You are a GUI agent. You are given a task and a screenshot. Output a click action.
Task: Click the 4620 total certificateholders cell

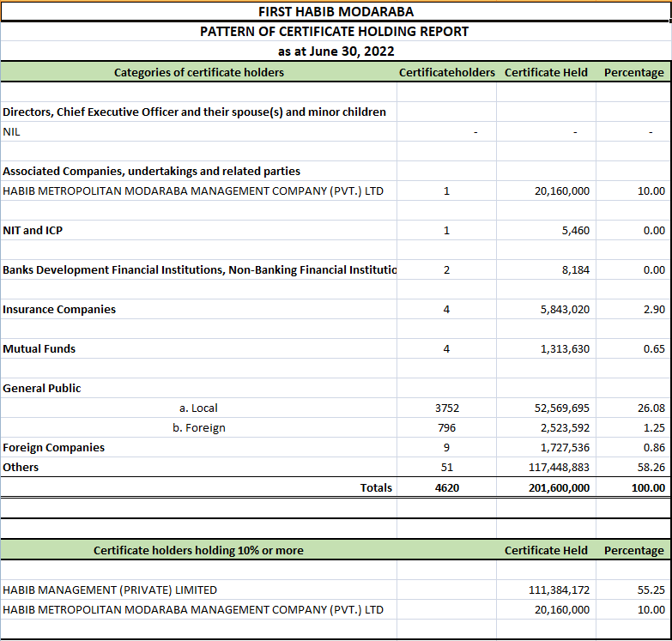pos(447,487)
